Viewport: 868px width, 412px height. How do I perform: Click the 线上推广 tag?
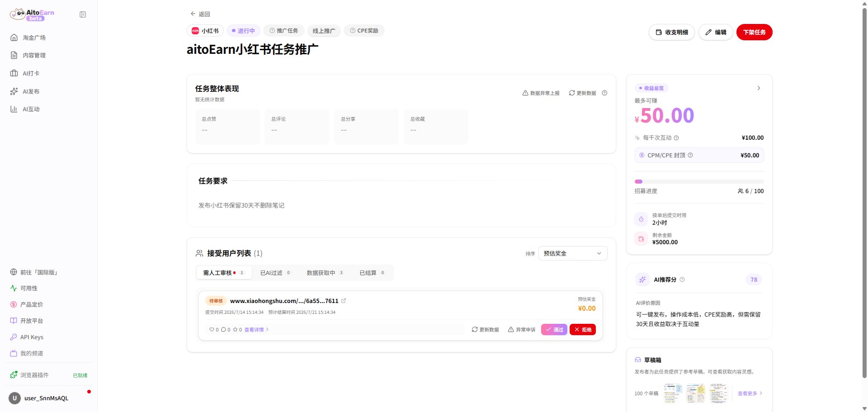tap(324, 31)
